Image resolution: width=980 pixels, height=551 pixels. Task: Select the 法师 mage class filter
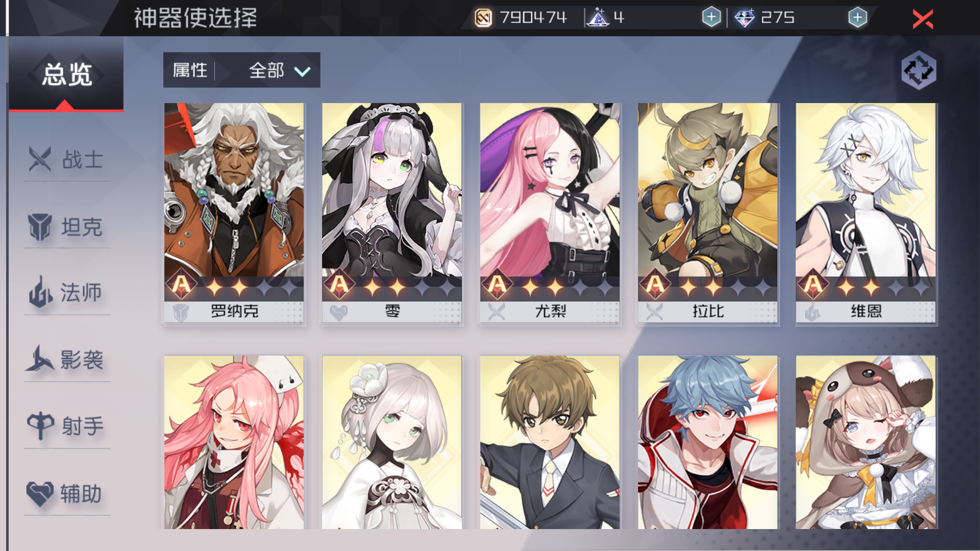[x=67, y=293]
